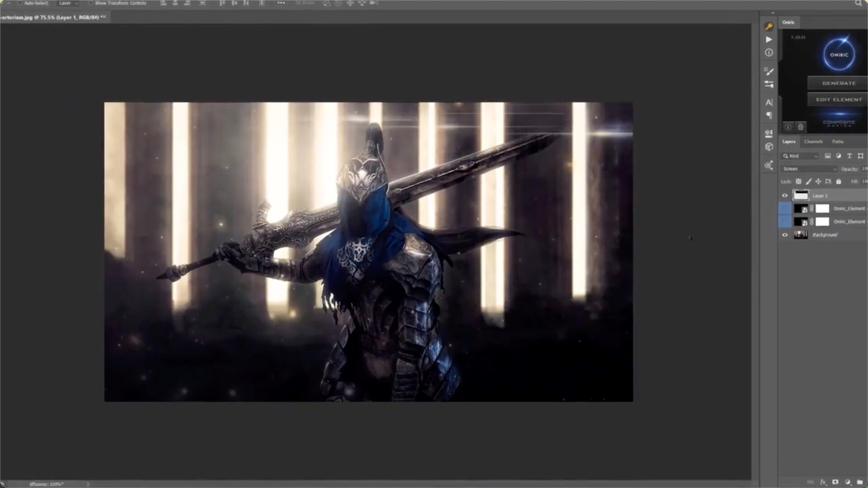The height and width of the screenshot is (488, 868).
Task: Toggle lock all padlock icon
Action: 839,182
